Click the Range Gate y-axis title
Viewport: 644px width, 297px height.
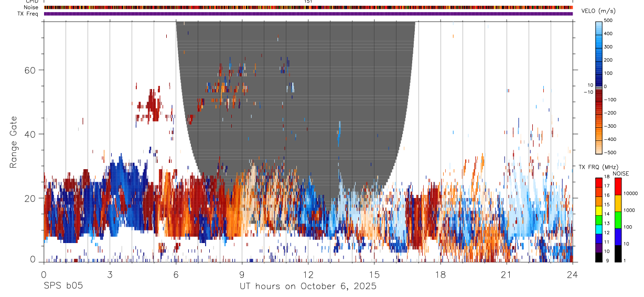[14, 142]
